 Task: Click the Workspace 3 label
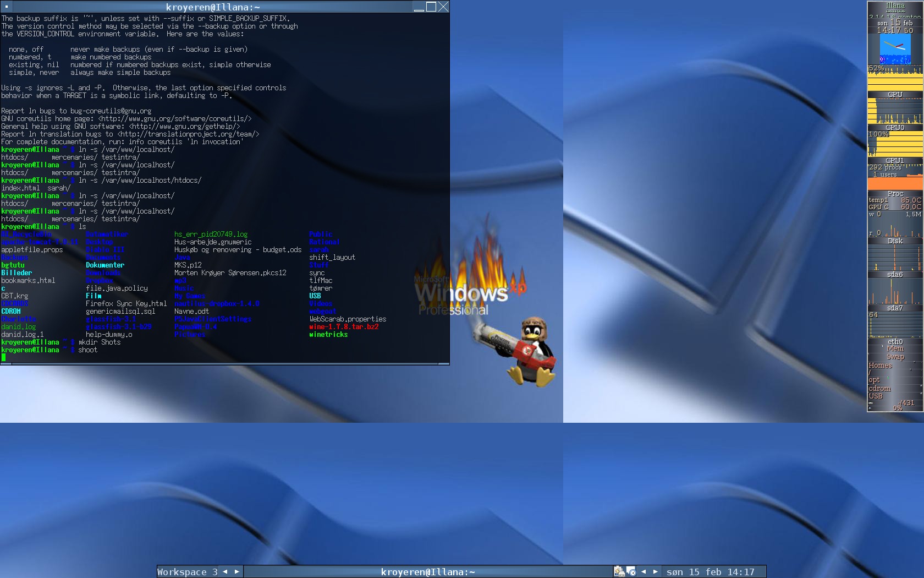pos(188,571)
